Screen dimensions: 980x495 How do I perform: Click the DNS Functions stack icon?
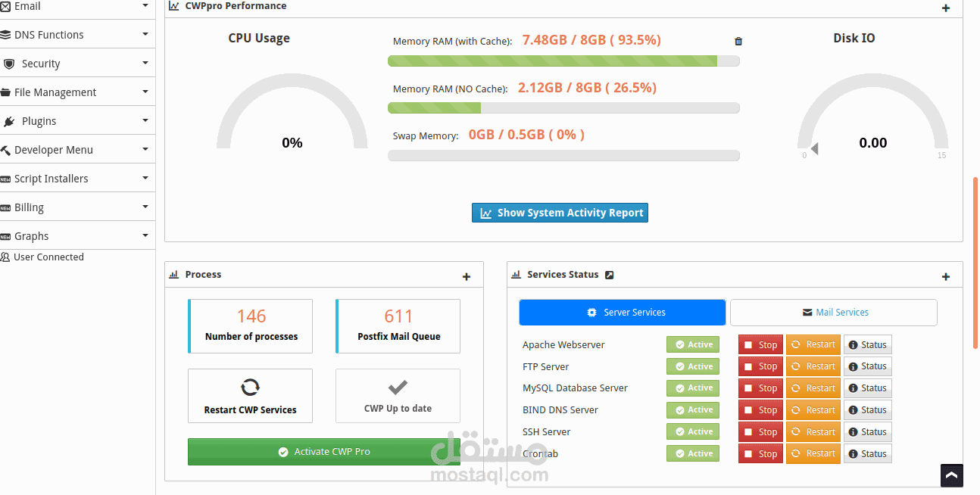pyautogui.click(x=5, y=35)
